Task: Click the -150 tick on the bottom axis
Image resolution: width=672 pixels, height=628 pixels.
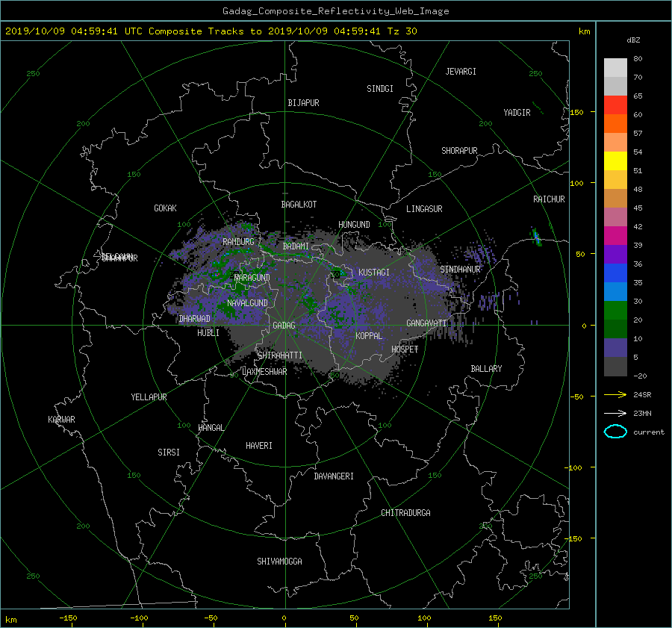Action: coord(68,618)
